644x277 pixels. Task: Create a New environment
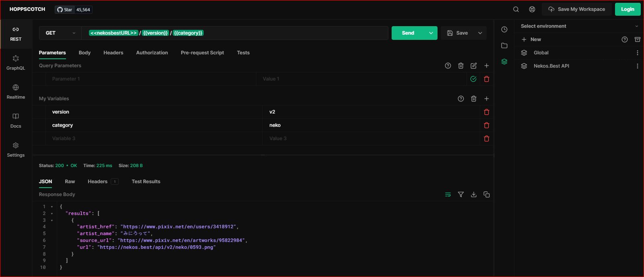tap(531, 39)
